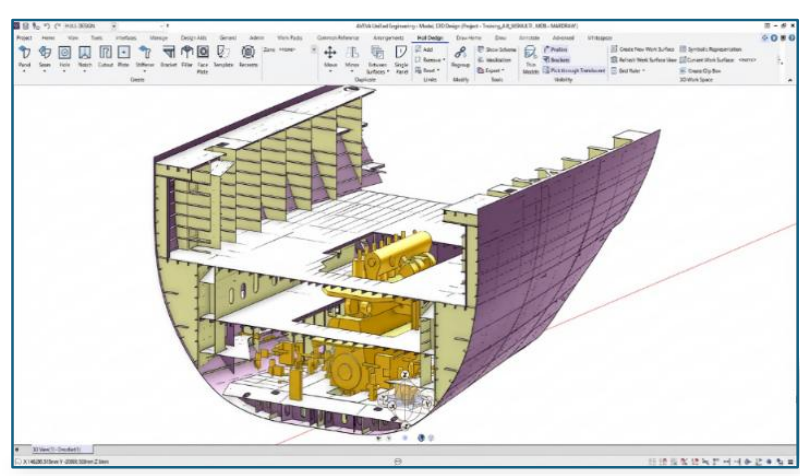800x476 pixels.
Task: Switch to the Draw Home tab
Action: [468, 38]
